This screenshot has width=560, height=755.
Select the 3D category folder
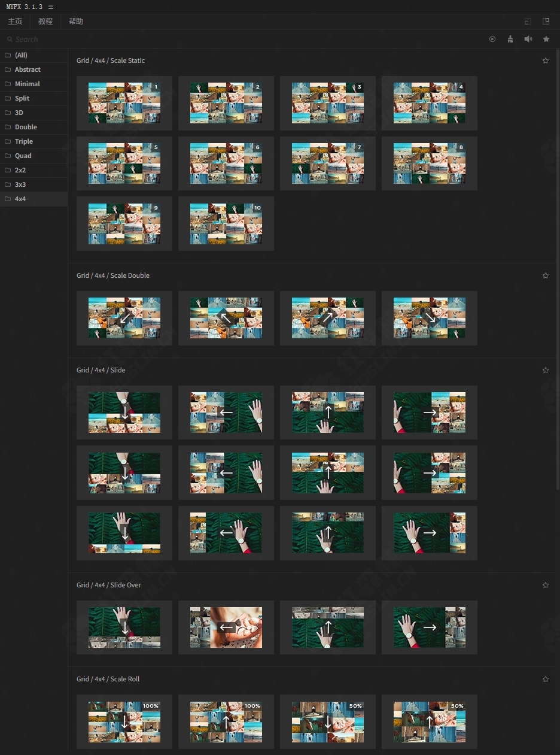(x=34, y=113)
